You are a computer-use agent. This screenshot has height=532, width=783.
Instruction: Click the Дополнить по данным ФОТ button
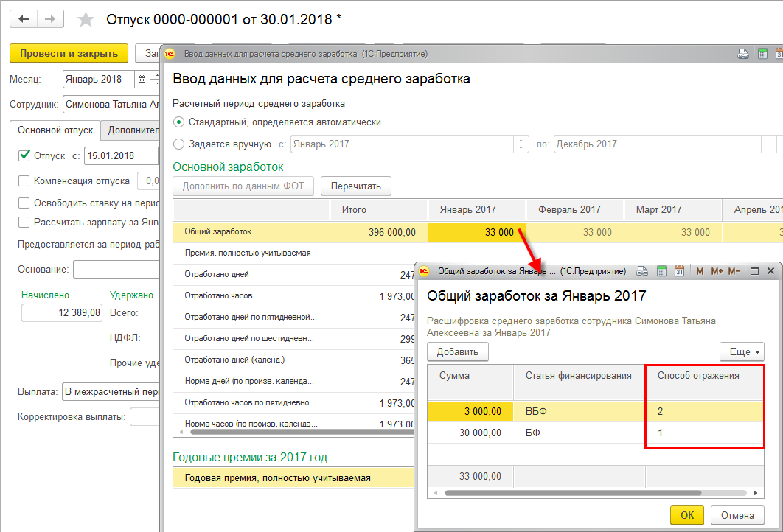[243, 186]
